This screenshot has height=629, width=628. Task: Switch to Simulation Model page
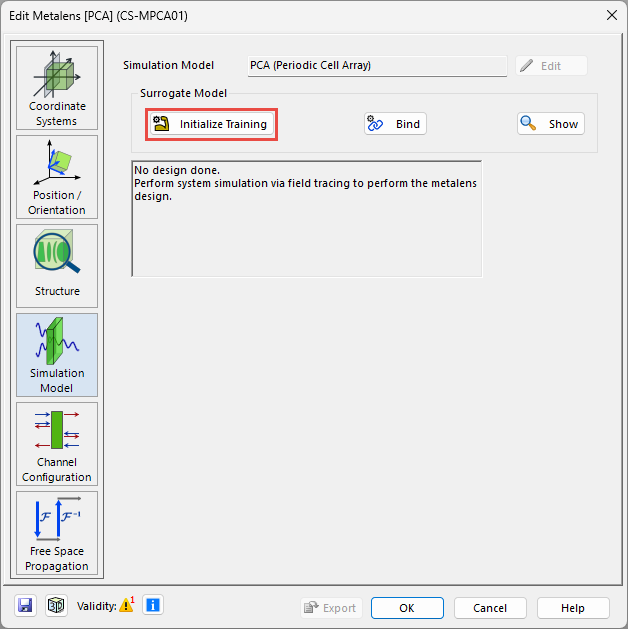(57, 354)
